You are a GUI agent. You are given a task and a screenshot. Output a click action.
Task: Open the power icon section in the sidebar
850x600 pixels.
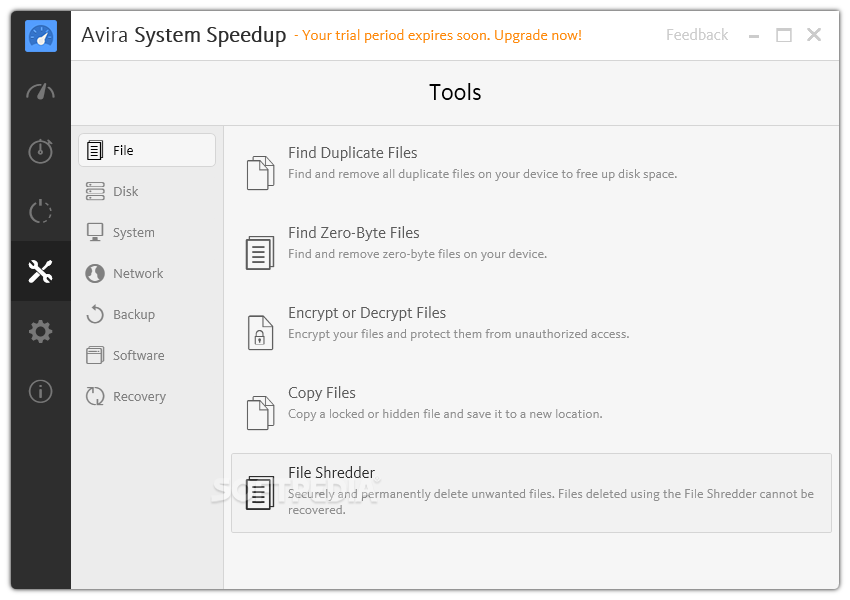(41, 211)
